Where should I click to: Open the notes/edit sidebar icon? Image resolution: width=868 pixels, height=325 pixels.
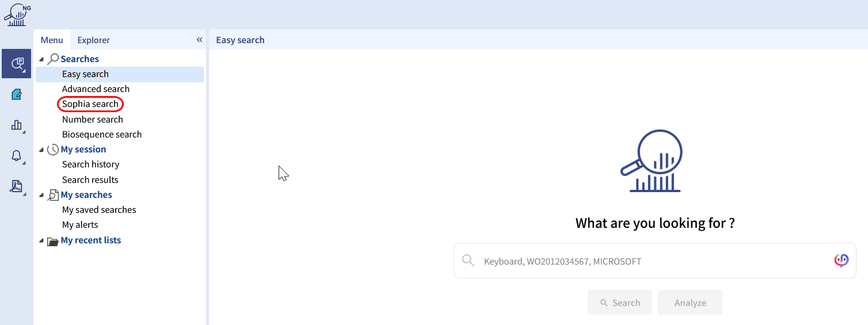pyautogui.click(x=16, y=94)
